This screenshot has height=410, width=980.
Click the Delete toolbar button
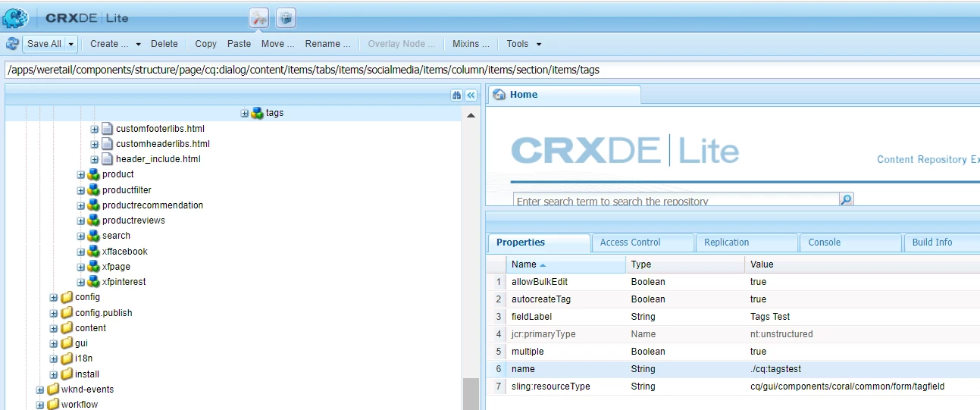coord(164,44)
